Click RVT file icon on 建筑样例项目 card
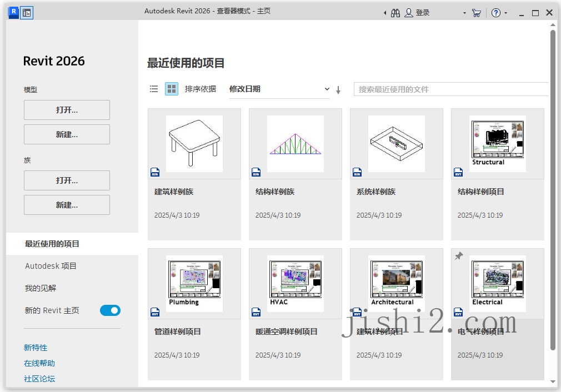 357,312
